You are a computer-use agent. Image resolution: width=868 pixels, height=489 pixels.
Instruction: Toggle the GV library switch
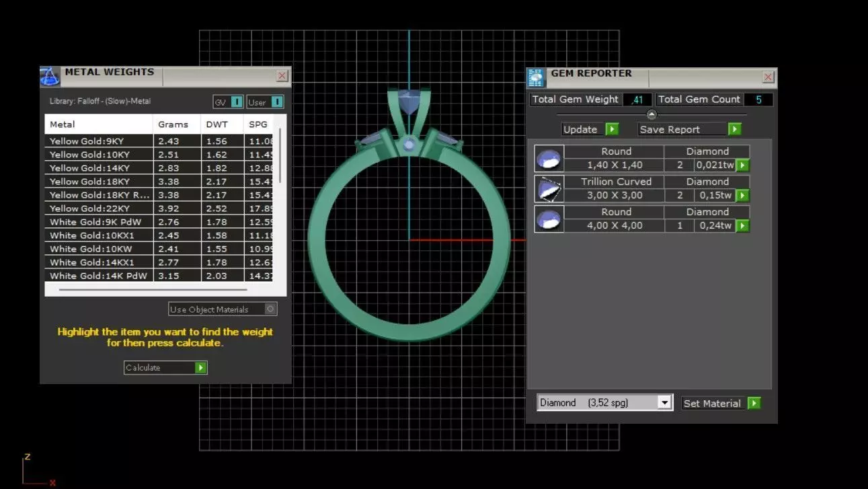coord(237,102)
